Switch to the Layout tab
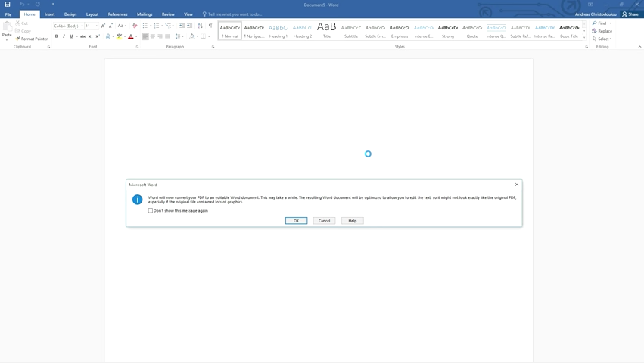 (x=92, y=14)
